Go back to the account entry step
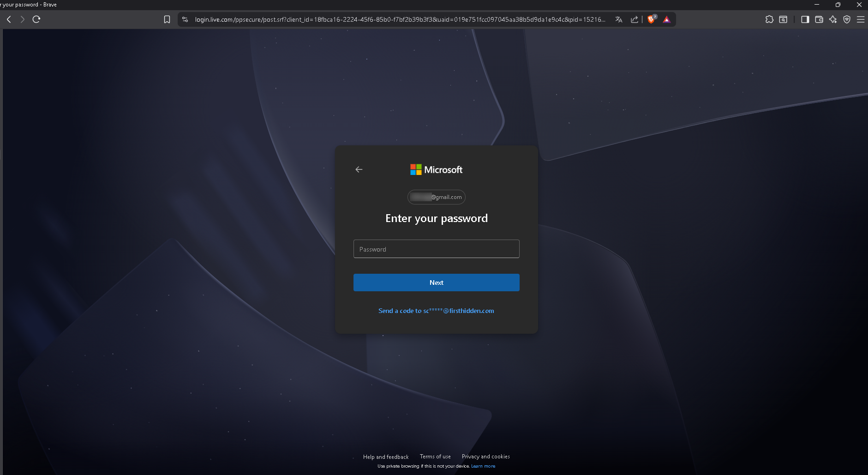This screenshot has height=475, width=868. [x=359, y=169]
